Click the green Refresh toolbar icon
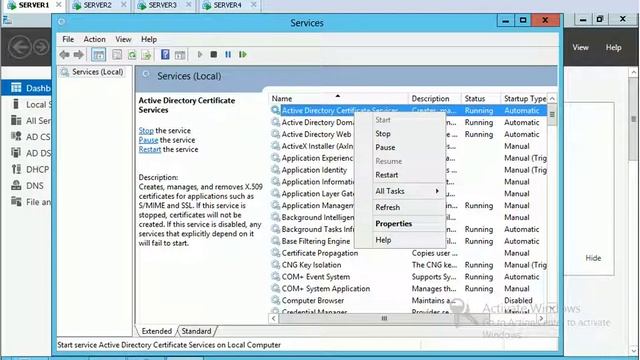640x360 pixels. click(132, 55)
